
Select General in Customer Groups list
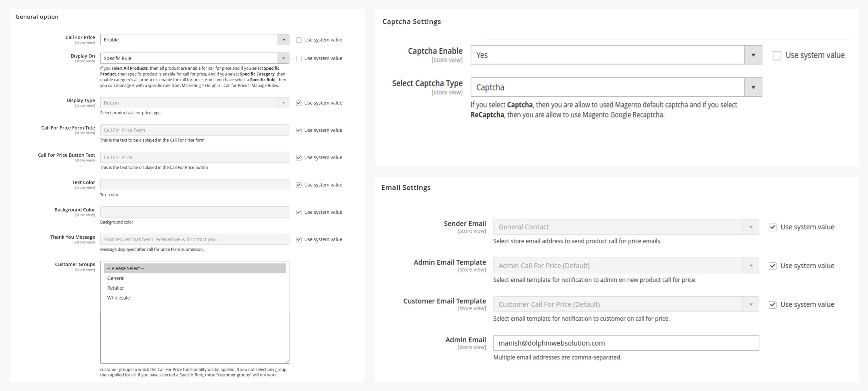[195, 278]
